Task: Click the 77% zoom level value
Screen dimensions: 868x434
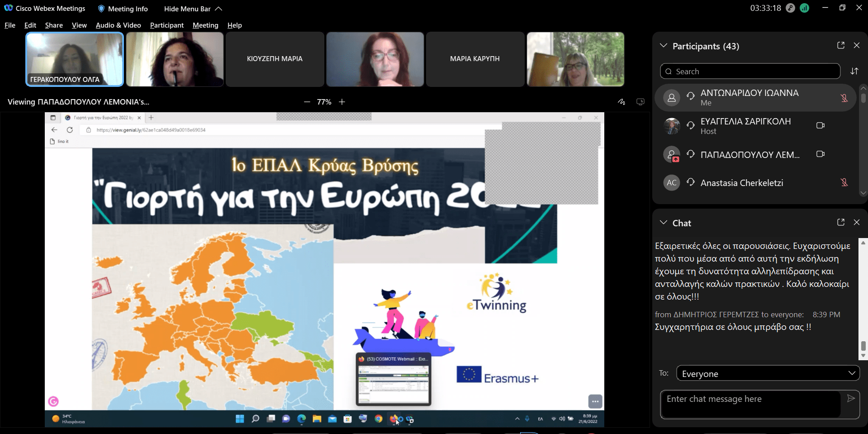Action: tap(324, 102)
